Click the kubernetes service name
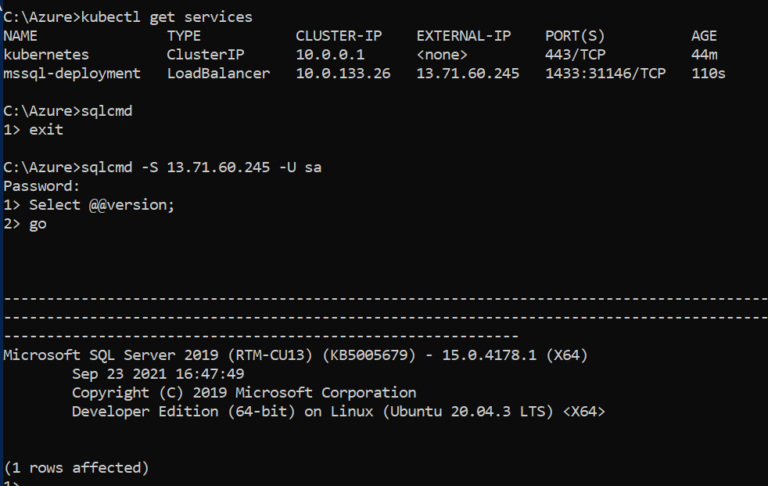The image size is (768, 486). tap(46, 54)
